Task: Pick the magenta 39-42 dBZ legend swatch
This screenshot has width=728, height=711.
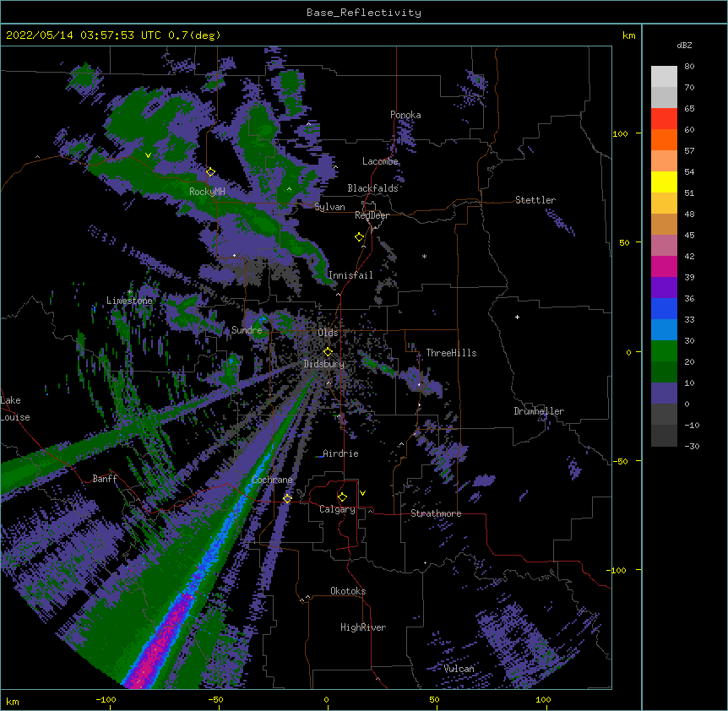Action: click(664, 266)
